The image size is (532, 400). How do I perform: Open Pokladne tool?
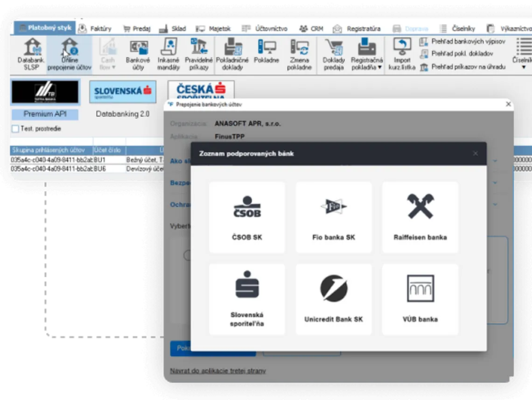coord(266,51)
